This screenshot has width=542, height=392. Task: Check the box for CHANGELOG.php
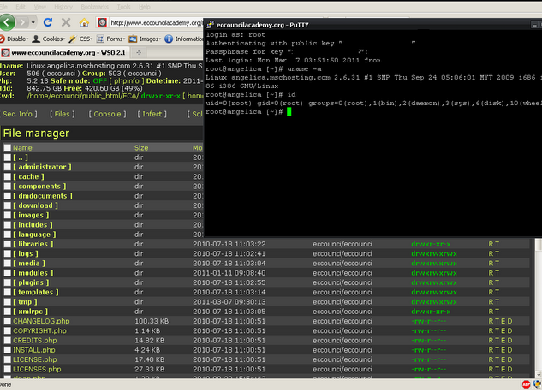tap(7, 321)
